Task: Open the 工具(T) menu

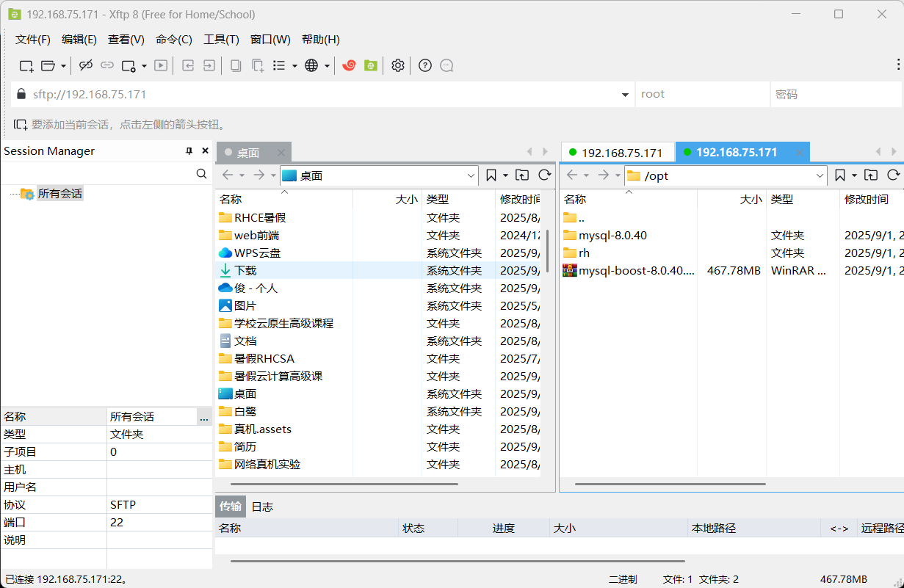Action: [221, 40]
